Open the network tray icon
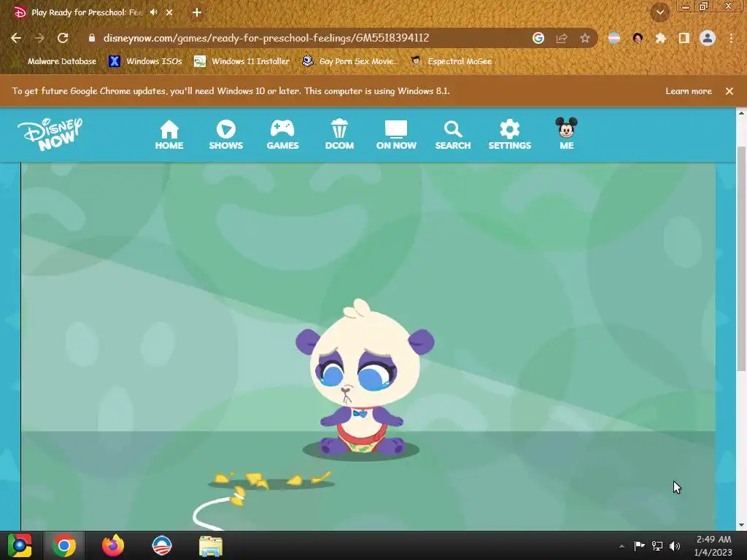 657,545
